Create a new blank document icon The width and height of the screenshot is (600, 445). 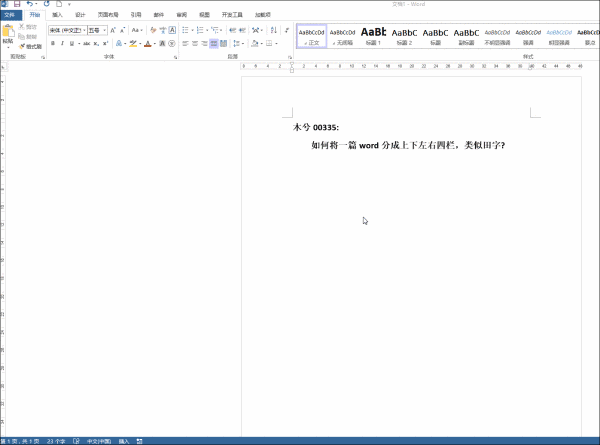[59, 4]
